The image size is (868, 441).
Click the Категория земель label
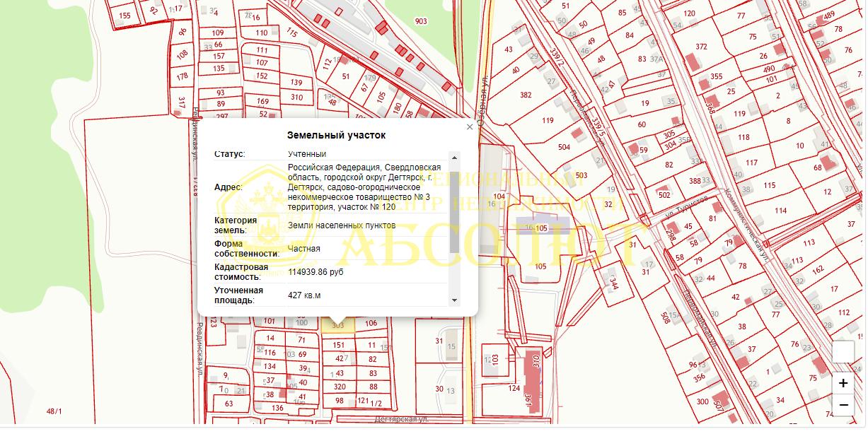[236, 225]
